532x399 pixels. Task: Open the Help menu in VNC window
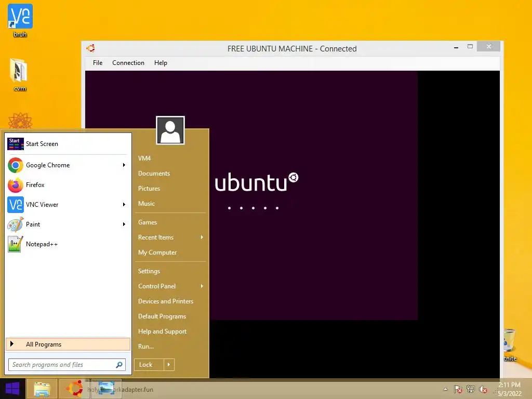click(x=161, y=63)
